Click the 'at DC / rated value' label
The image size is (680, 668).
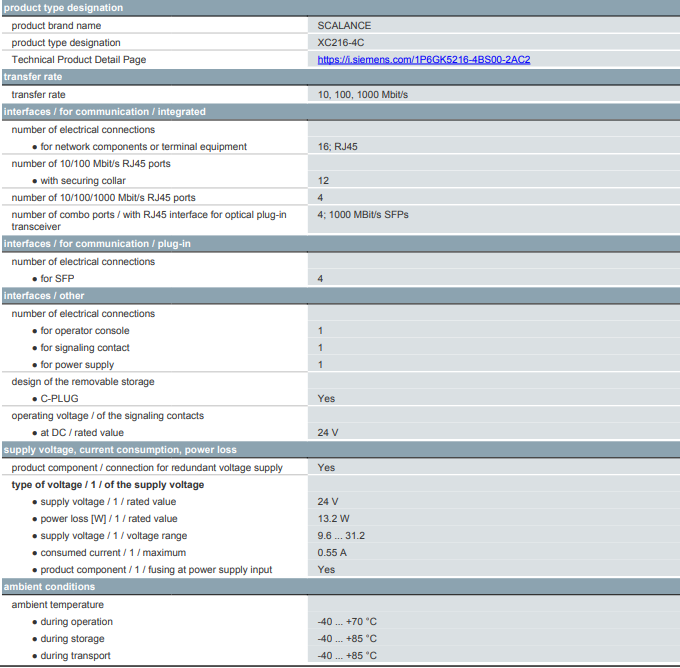click(x=82, y=432)
